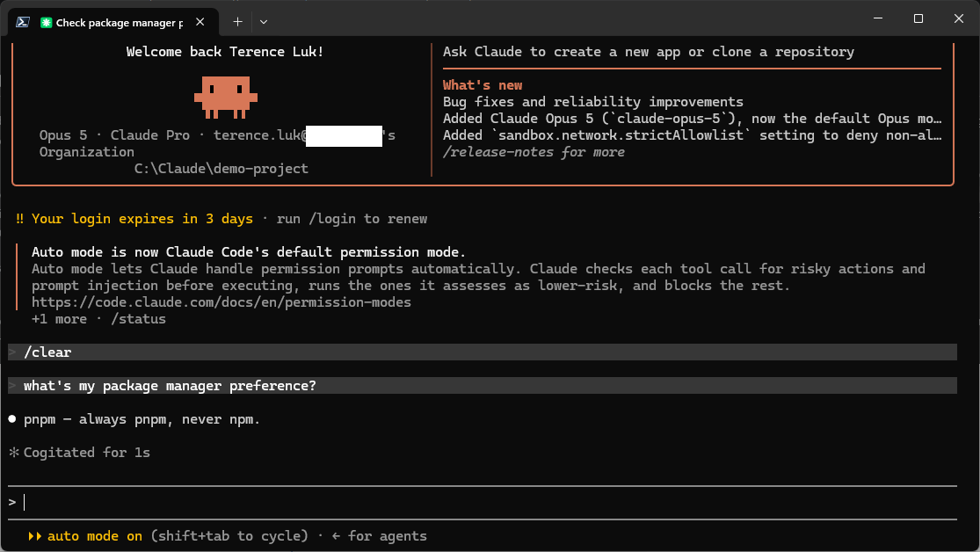980x552 pixels.
Task: Click the yellow fast-forward auto mode icon
Action: coord(35,536)
